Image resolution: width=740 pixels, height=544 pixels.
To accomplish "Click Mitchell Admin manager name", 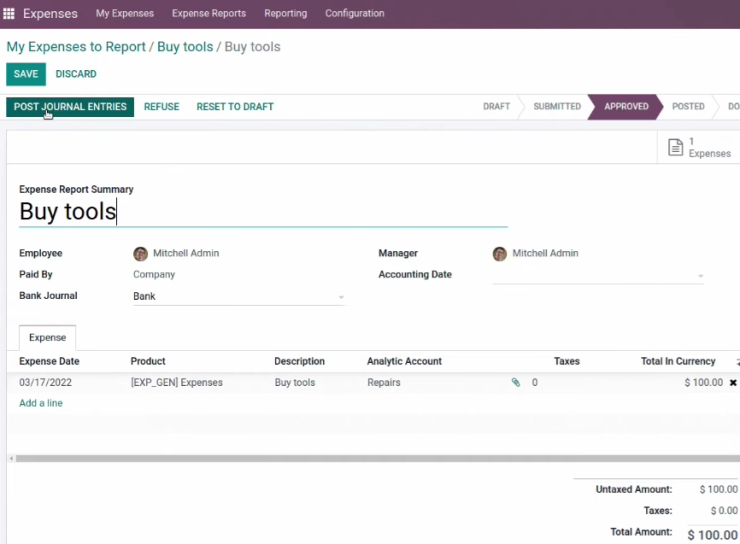I will point(545,253).
